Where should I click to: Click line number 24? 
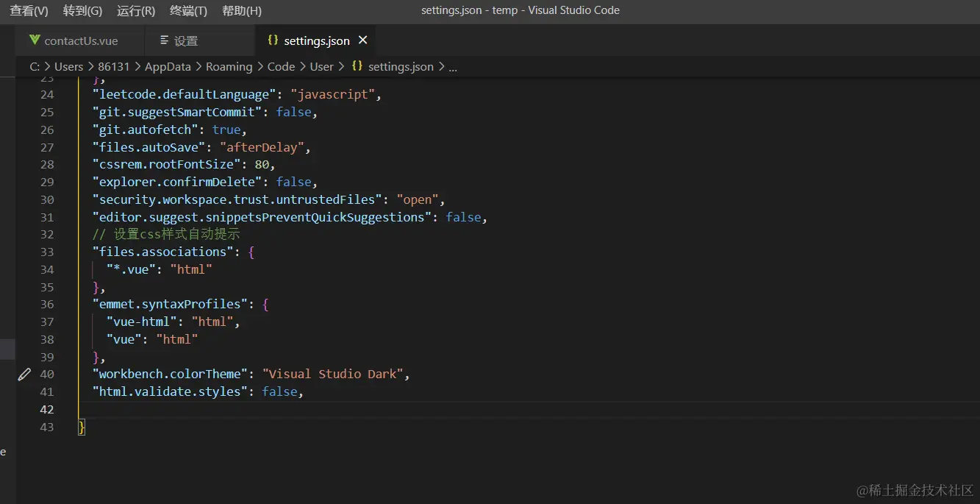pos(47,95)
